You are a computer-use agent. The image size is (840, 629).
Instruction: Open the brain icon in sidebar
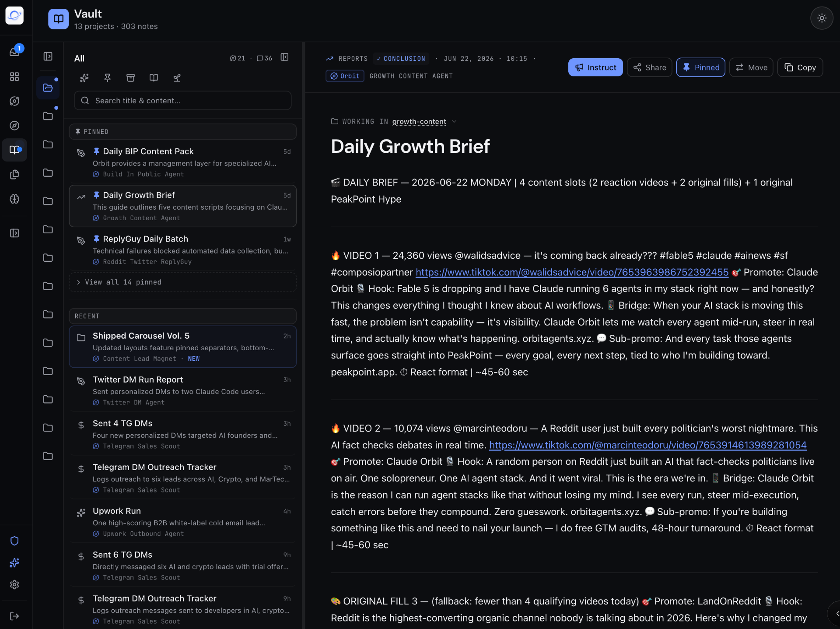14,199
